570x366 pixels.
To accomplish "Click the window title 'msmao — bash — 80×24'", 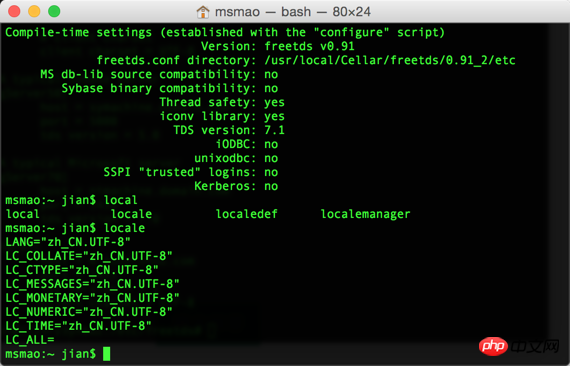I will [x=293, y=12].
